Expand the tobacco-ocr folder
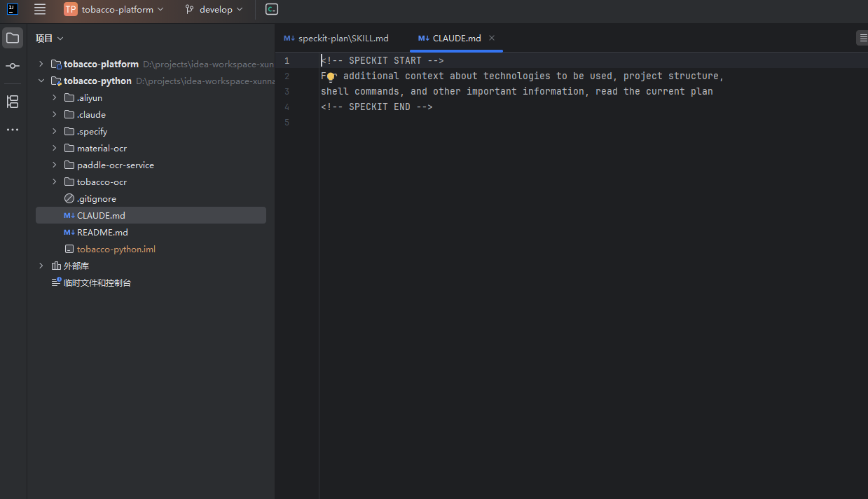This screenshot has height=499, width=868. coord(55,182)
